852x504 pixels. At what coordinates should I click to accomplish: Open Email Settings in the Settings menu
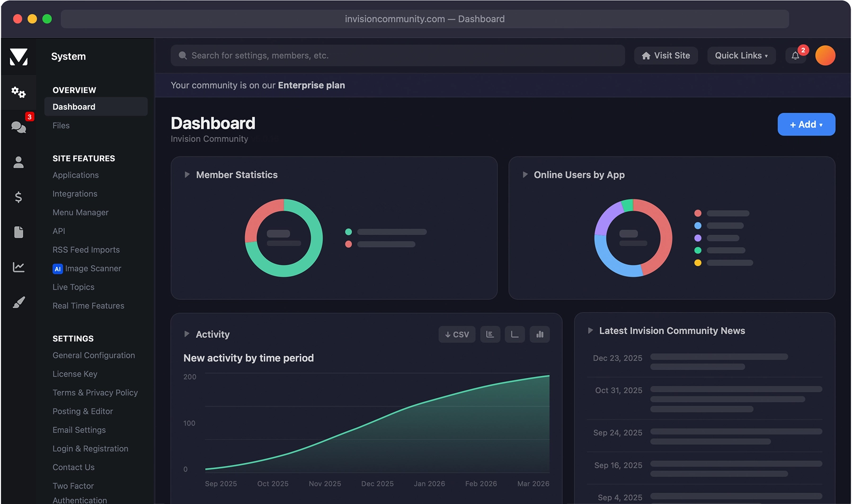click(x=79, y=430)
